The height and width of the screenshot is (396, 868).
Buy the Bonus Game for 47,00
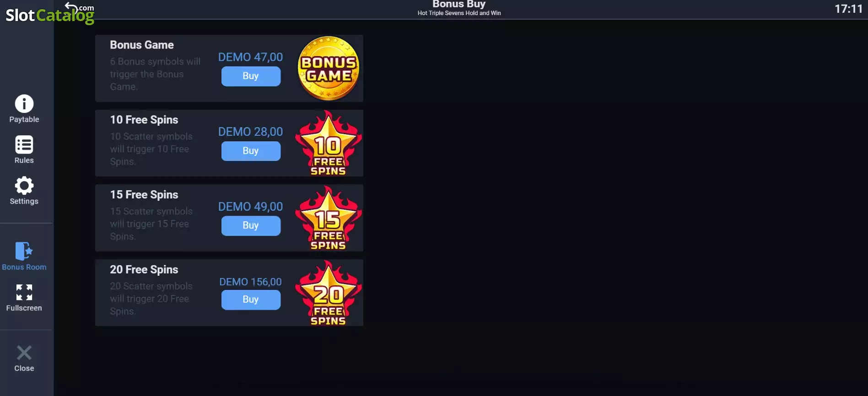click(251, 76)
